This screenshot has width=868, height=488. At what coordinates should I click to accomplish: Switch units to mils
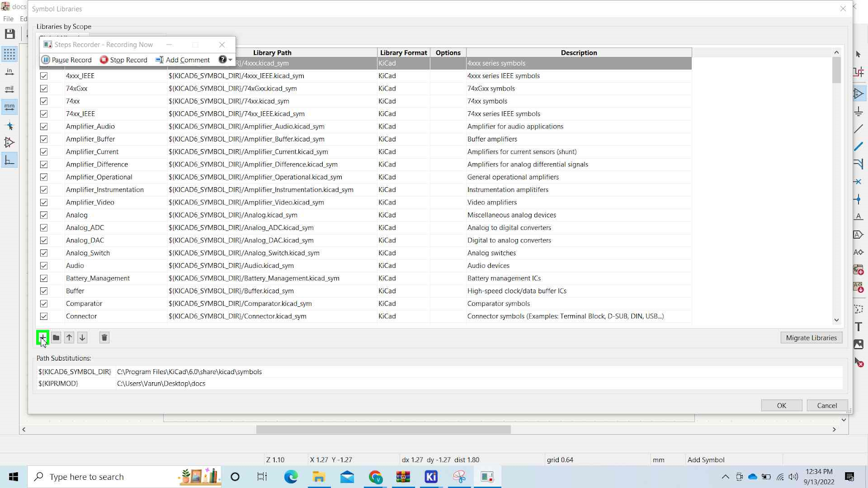pos(9,89)
